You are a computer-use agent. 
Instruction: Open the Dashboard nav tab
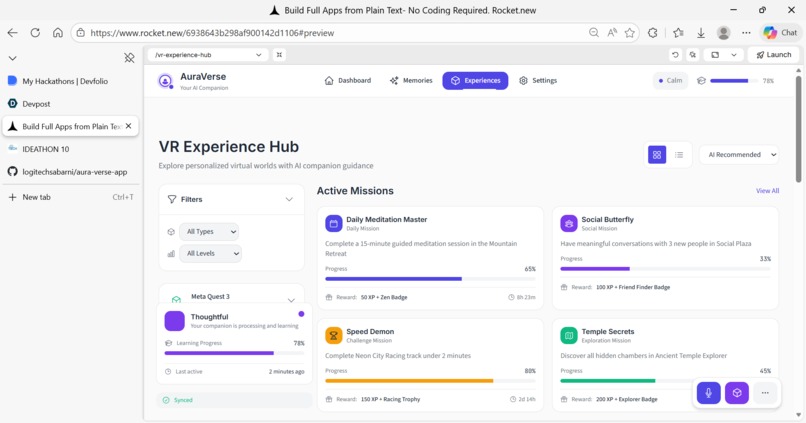click(x=347, y=81)
